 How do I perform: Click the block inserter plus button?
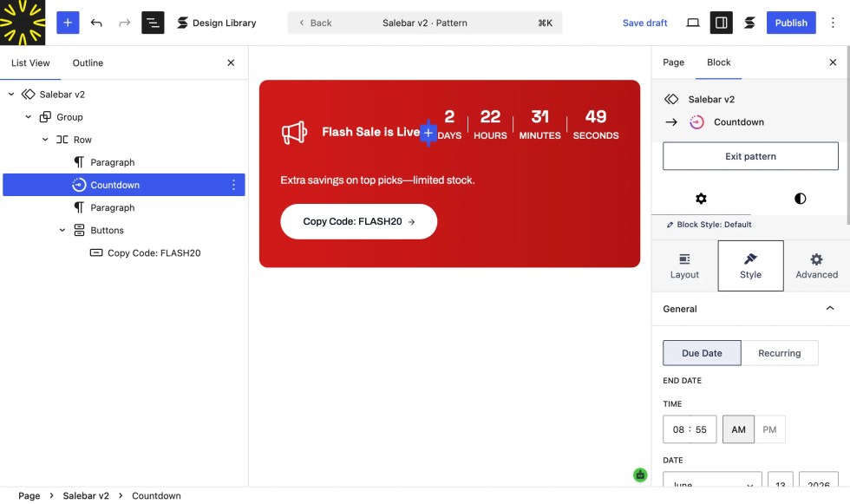[x=68, y=23]
